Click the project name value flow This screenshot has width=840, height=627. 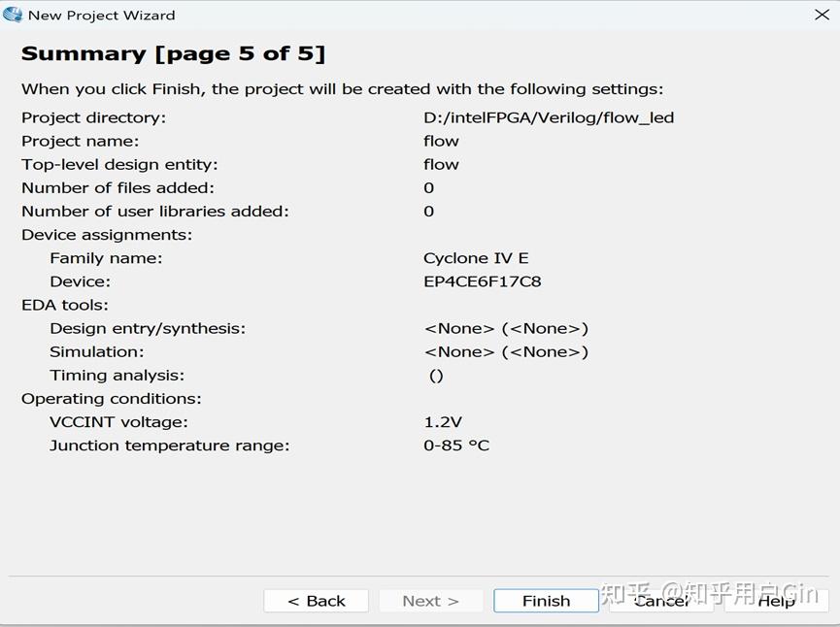pyautogui.click(x=441, y=141)
